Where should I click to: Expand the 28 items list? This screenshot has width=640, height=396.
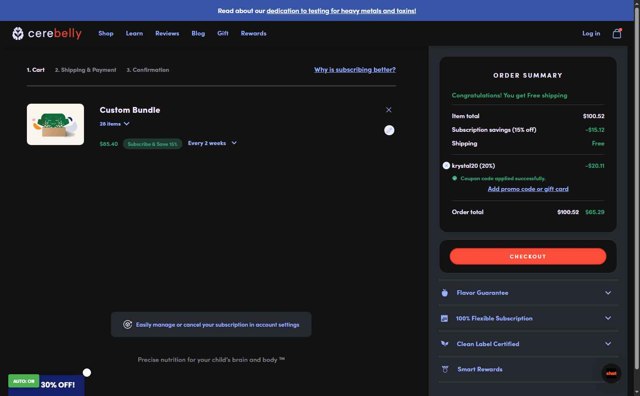(x=115, y=124)
